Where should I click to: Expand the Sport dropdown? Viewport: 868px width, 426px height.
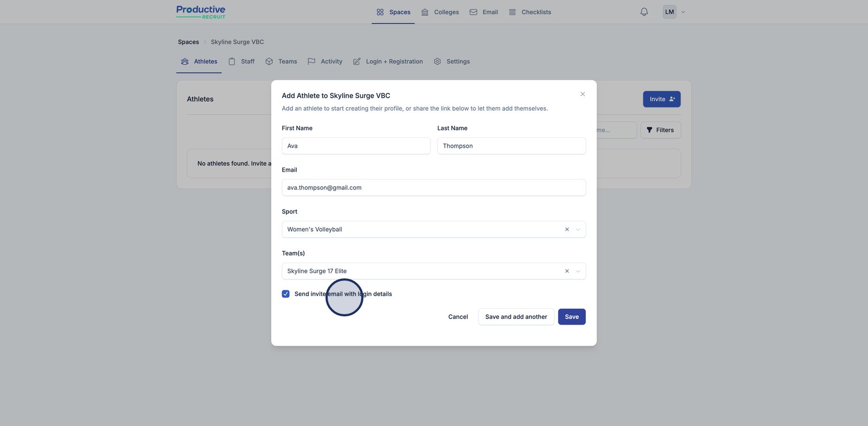(578, 230)
